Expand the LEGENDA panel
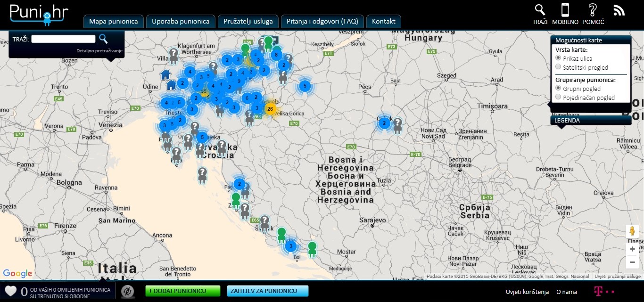This screenshot has height=302, width=644. point(591,120)
